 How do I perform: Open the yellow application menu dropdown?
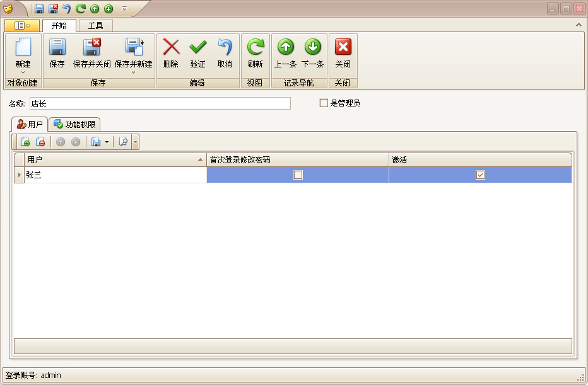tap(22, 25)
